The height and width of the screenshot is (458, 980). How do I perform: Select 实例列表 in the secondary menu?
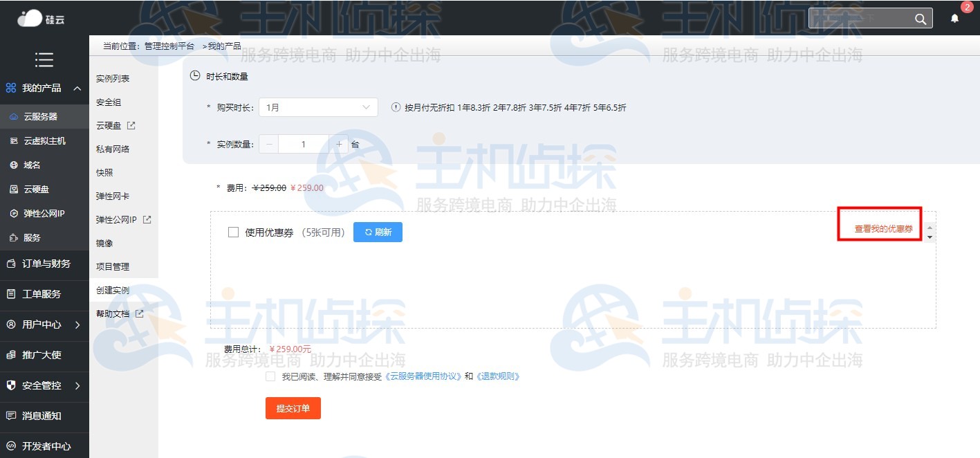tap(113, 77)
